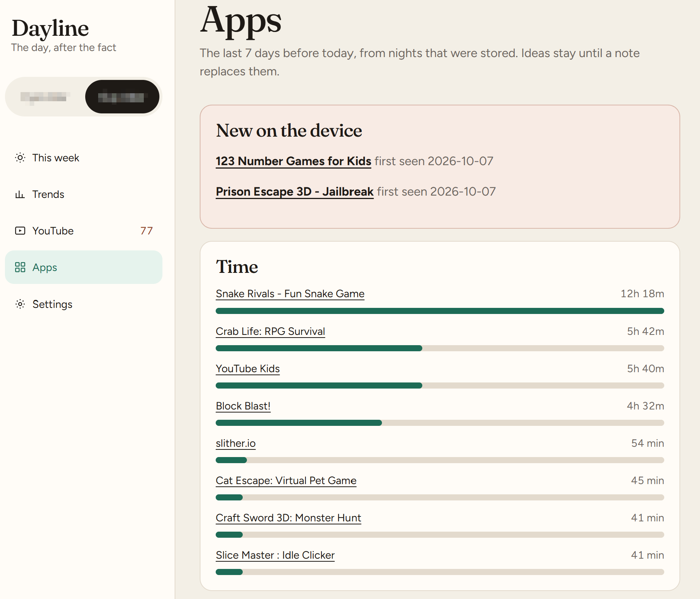
Task: Click the 5h 42m time value
Action: (x=646, y=331)
